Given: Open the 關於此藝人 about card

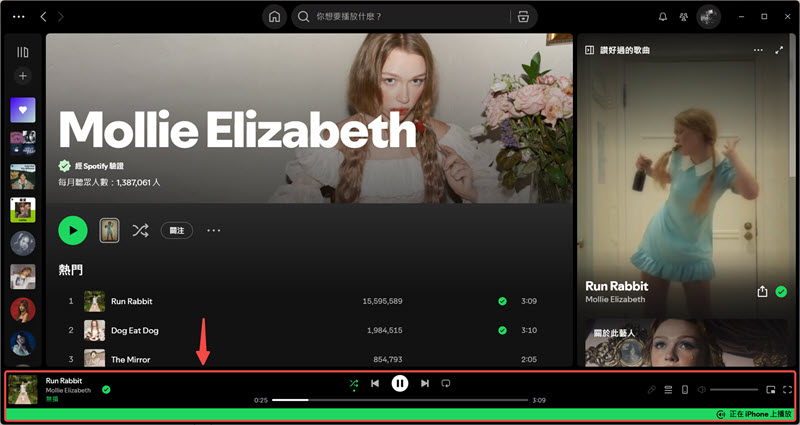Looking at the screenshot, I should pyautogui.click(x=686, y=342).
